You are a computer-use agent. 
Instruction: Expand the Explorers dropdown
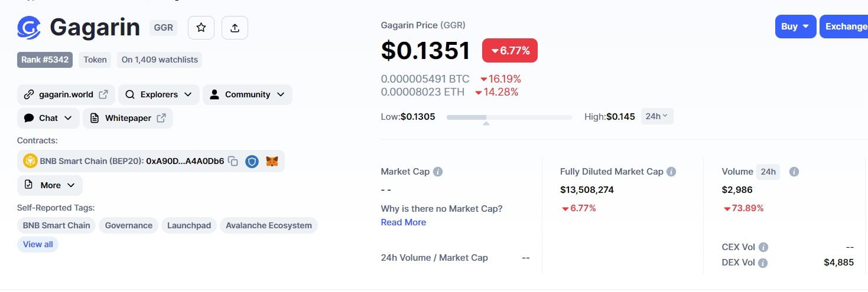coord(158,94)
